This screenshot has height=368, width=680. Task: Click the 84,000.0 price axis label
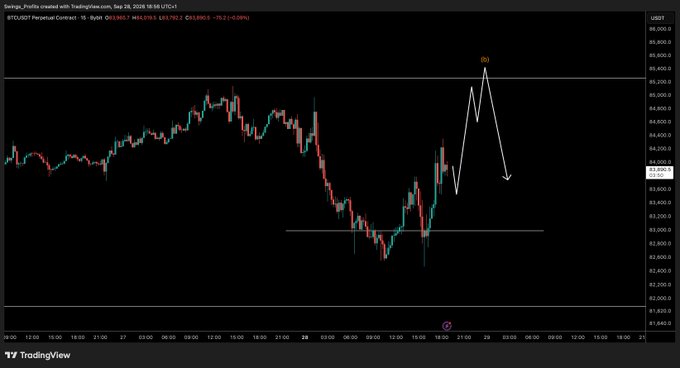[660, 162]
